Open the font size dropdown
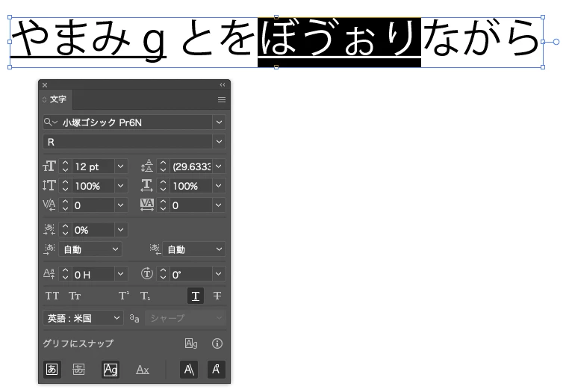 (x=120, y=167)
